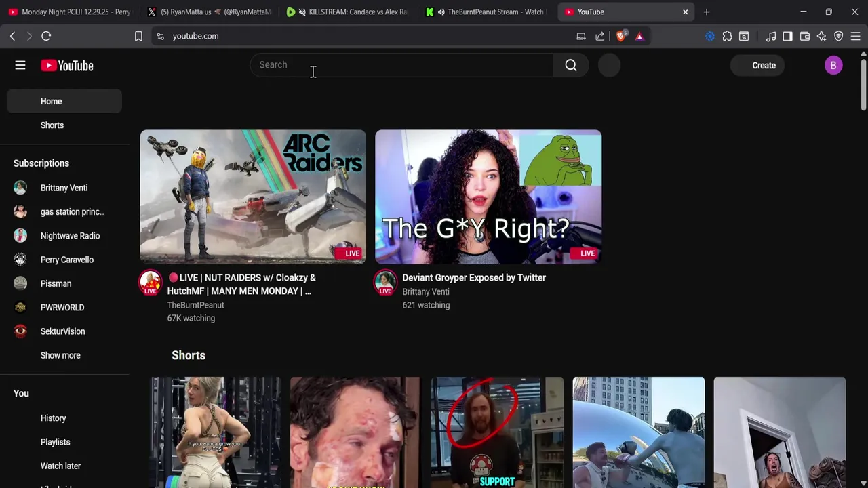
Task: Open PWRWORLD subscription
Action: pos(64,308)
